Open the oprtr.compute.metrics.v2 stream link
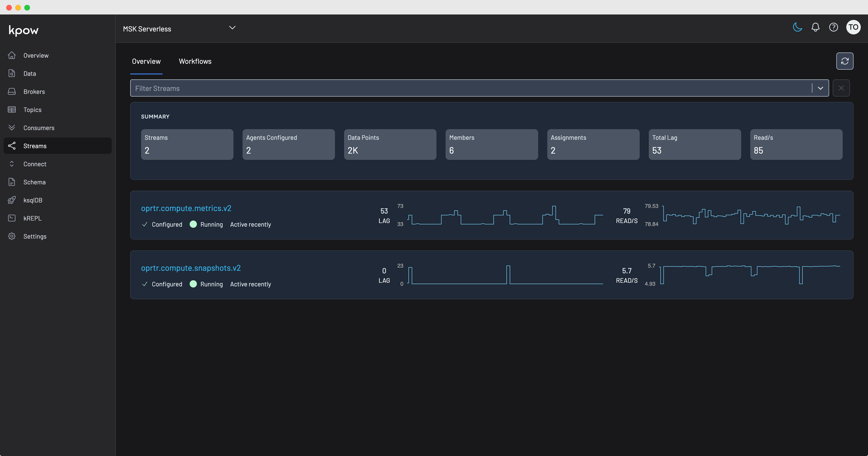Image resolution: width=868 pixels, height=456 pixels. coord(186,208)
